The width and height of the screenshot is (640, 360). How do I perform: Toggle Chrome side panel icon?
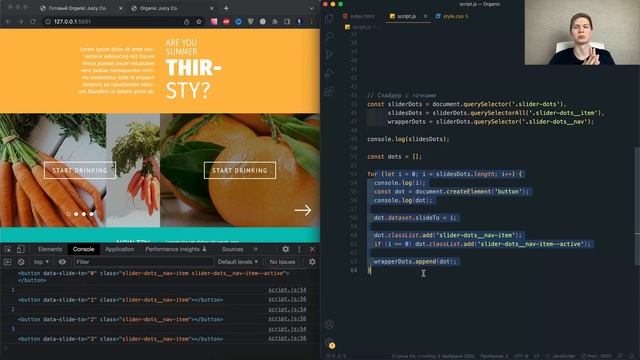coord(287,22)
